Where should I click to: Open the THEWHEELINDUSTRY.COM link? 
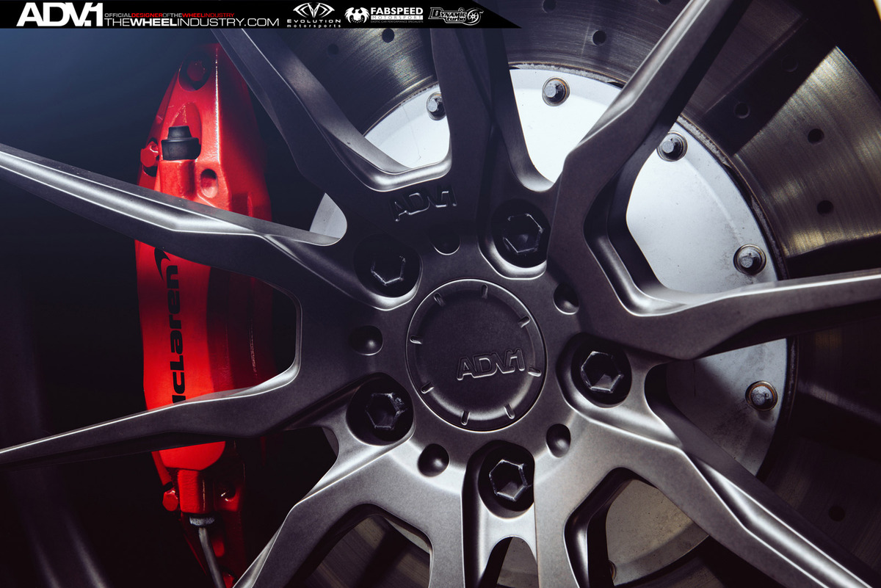[x=192, y=22]
